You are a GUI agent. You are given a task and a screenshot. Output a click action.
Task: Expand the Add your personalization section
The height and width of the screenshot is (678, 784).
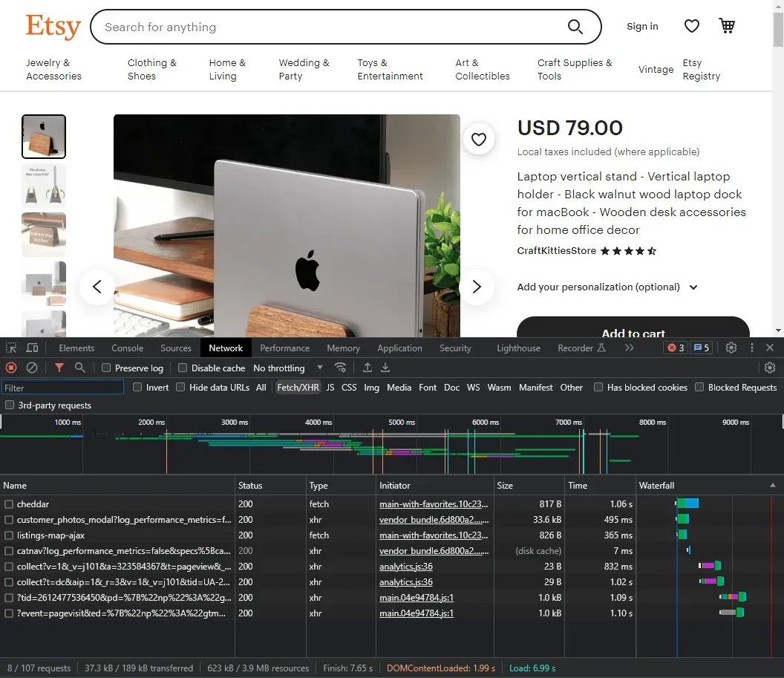click(x=693, y=287)
